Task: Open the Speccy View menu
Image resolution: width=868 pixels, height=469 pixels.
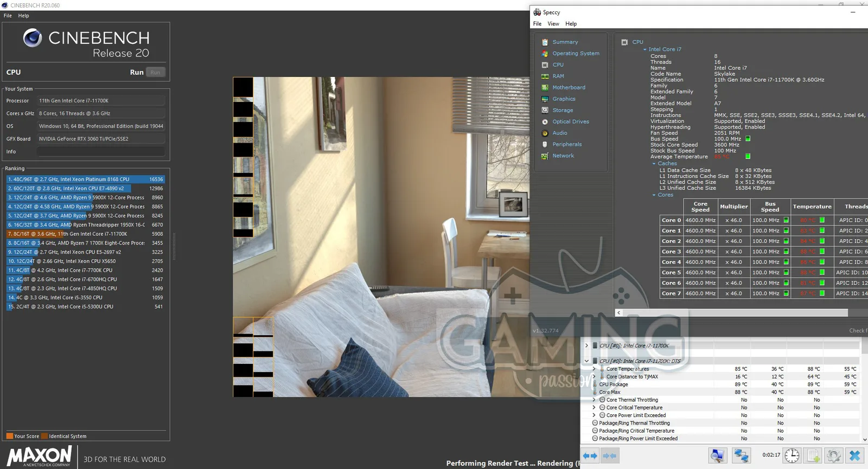Action: click(x=553, y=24)
